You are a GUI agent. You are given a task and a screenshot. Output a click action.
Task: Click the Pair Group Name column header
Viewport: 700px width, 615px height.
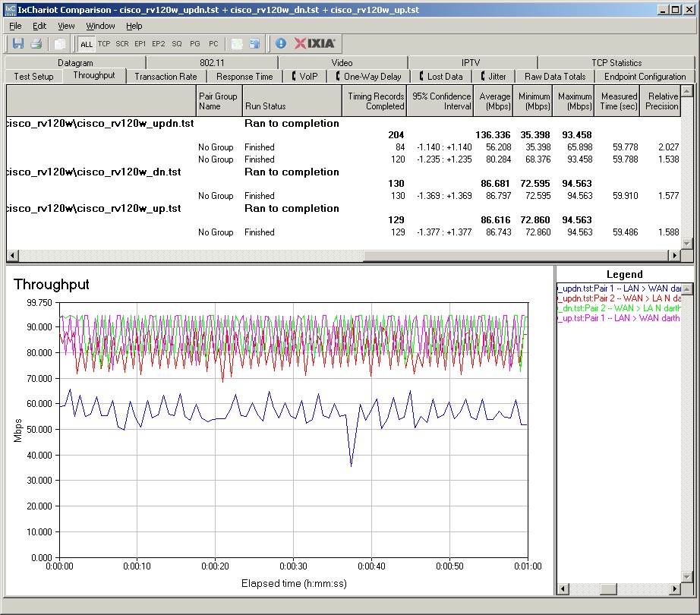click(x=219, y=101)
